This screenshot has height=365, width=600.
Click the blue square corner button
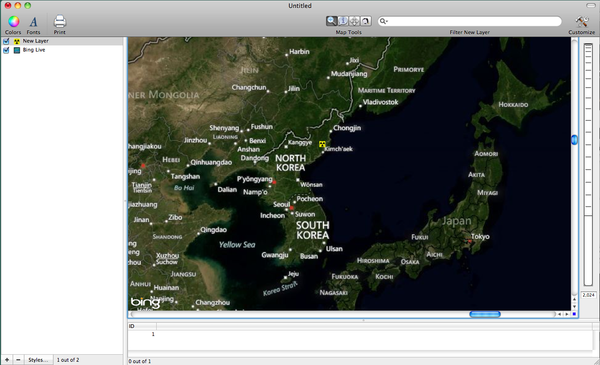574,314
